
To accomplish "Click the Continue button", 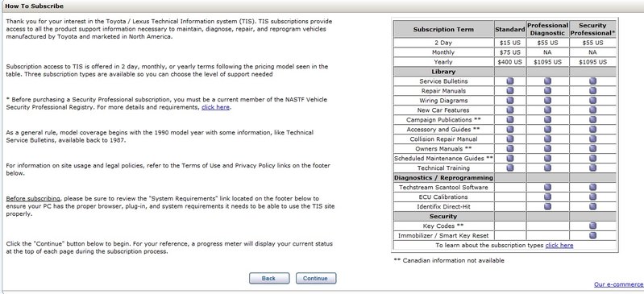I will (x=316, y=278).
